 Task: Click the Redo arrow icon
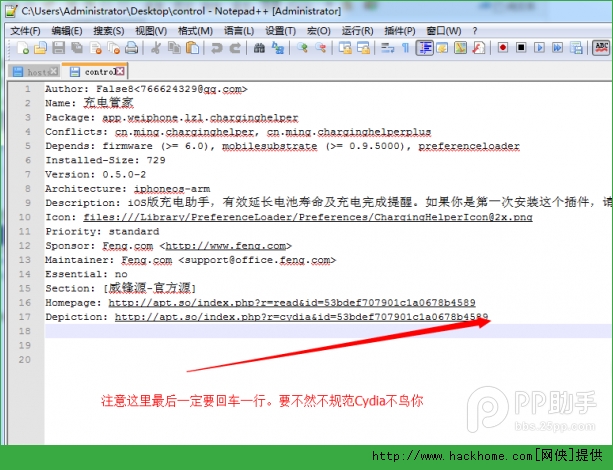(235, 48)
